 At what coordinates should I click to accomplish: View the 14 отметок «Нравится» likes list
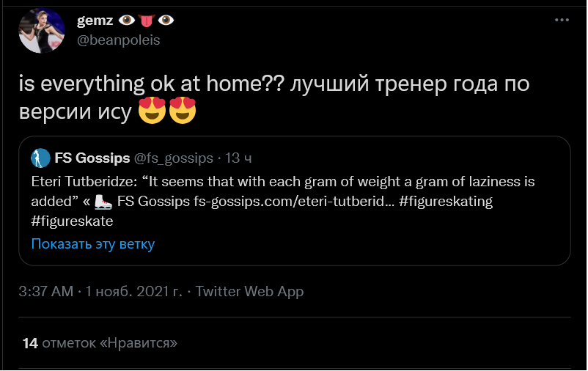tap(100, 342)
